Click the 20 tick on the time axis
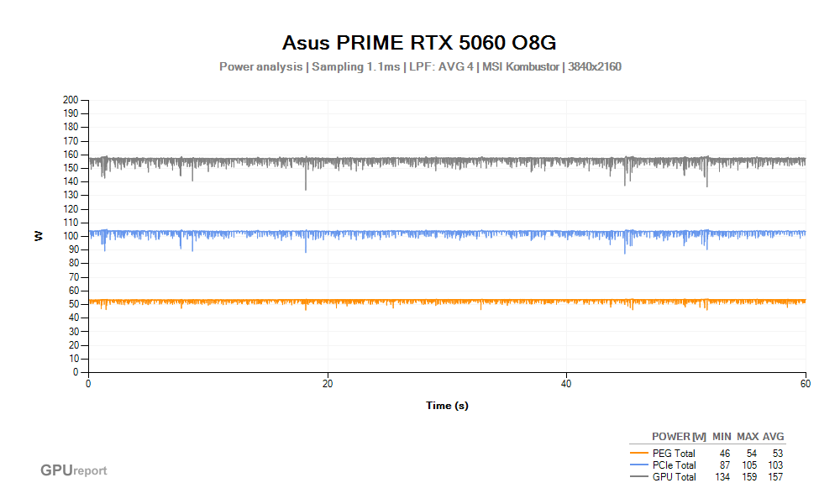840x504 pixels. click(x=328, y=384)
